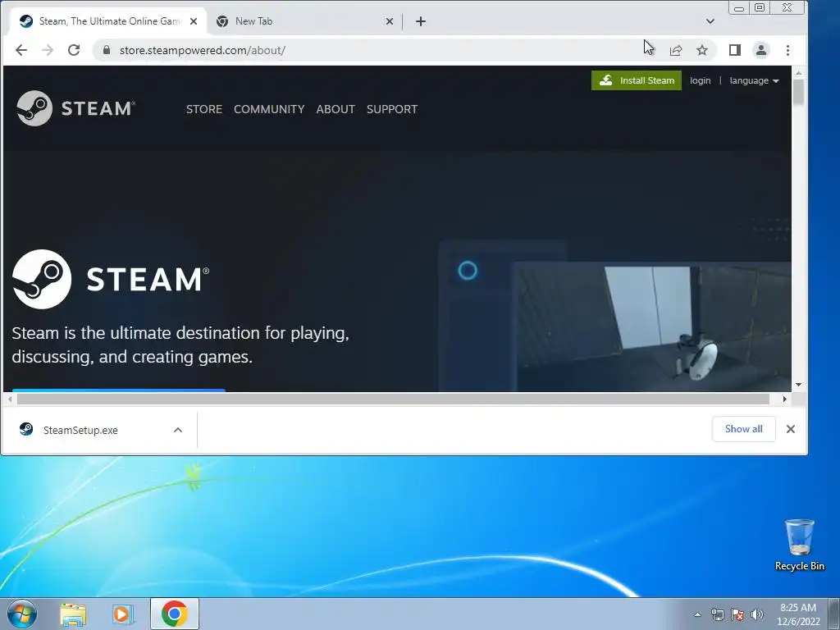Screen dimensions: 840x630
Task: Close the Steam tab
Action: (194, 21)
